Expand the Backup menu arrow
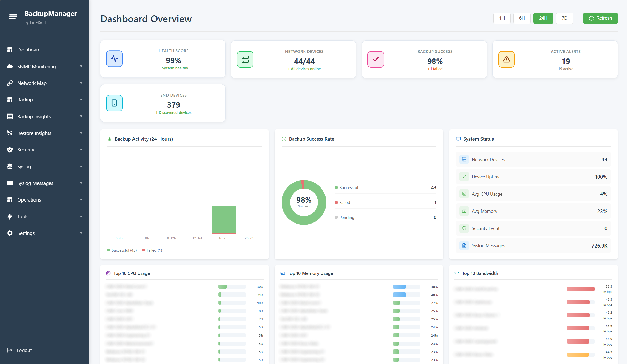Viewport: 627px width, 364px height. click(81, 100)
